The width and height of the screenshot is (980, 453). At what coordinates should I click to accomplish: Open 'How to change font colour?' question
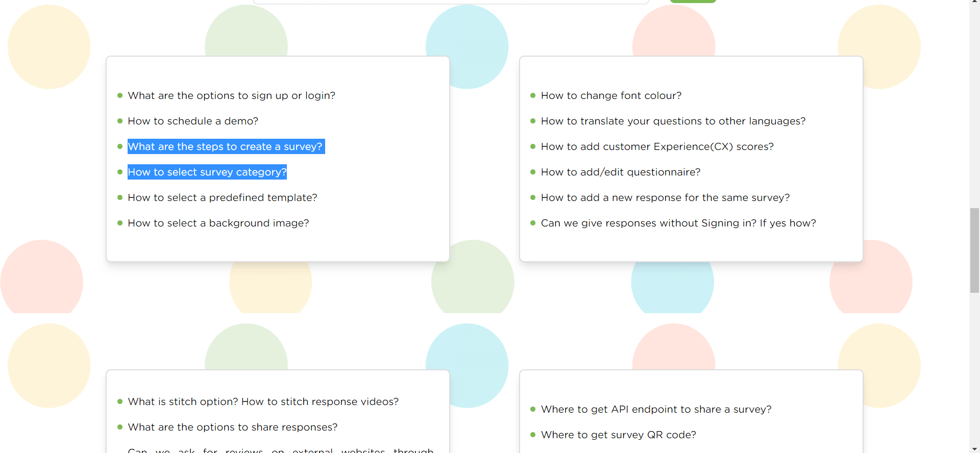(611, 95)
